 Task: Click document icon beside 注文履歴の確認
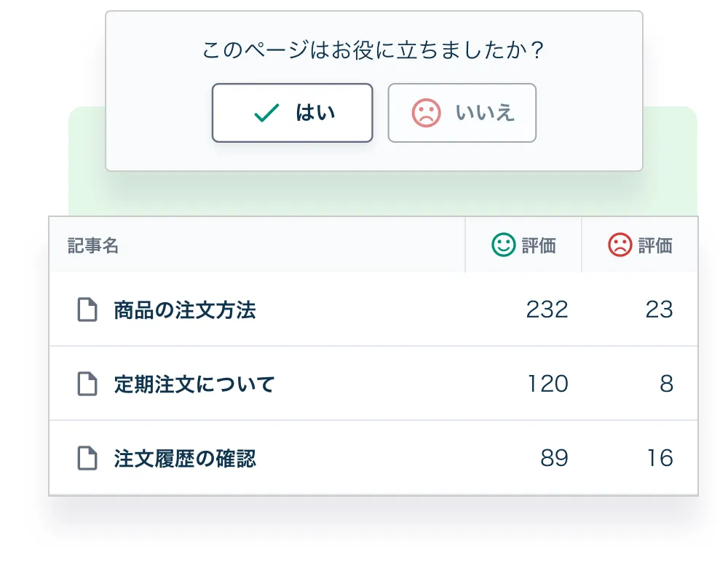(x=87, y=458)
